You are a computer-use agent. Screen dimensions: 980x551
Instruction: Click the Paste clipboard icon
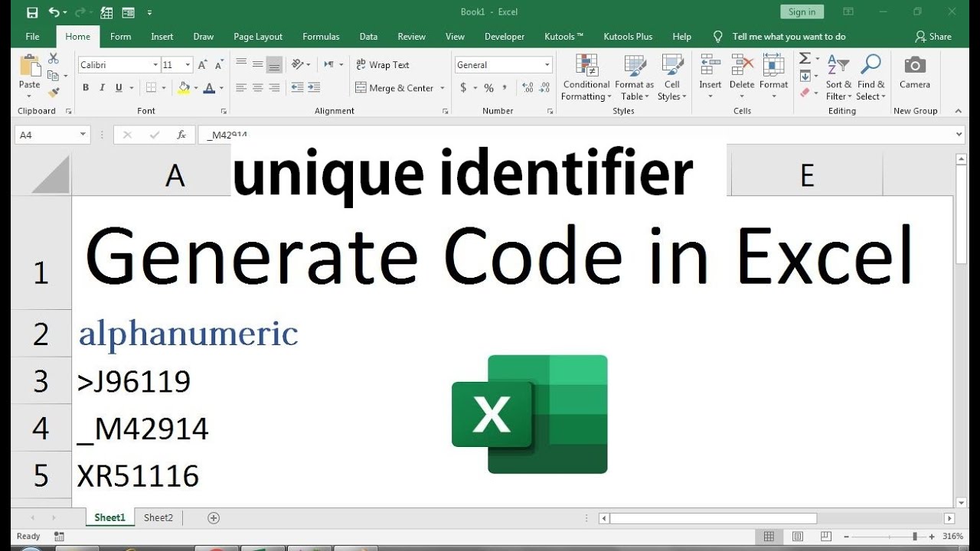point(30,66)
